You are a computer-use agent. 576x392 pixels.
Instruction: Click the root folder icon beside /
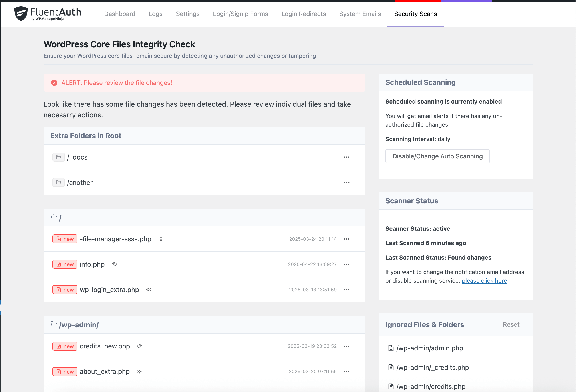(54, 217)
